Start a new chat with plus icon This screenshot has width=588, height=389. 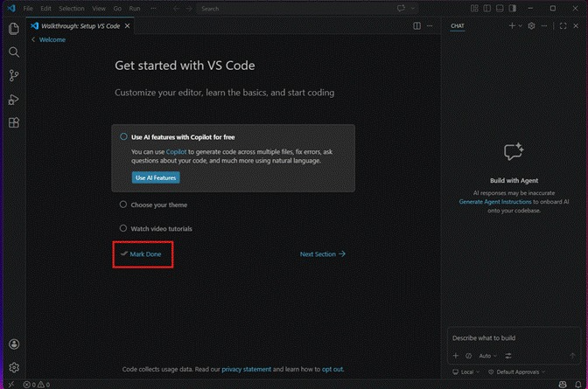click(x=512, y=26)
